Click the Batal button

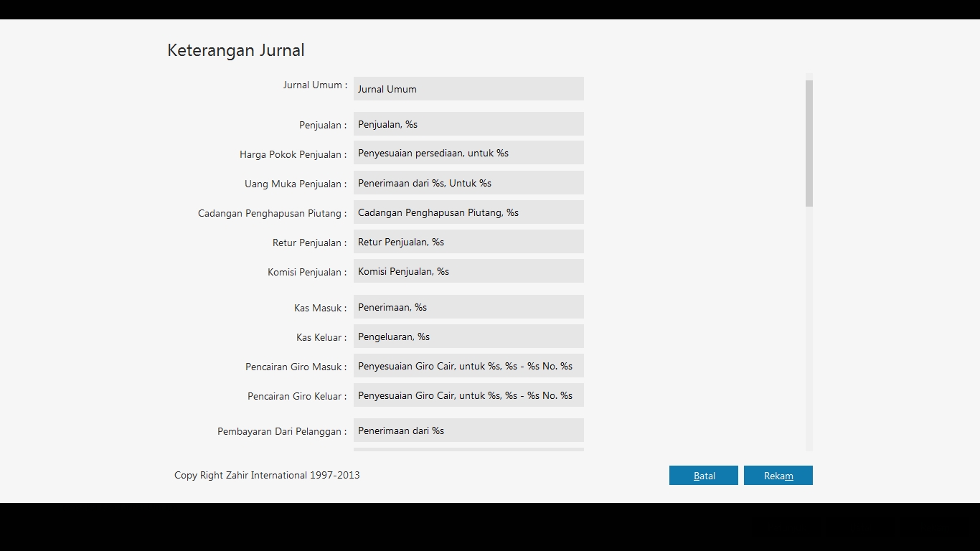[703, 476]
